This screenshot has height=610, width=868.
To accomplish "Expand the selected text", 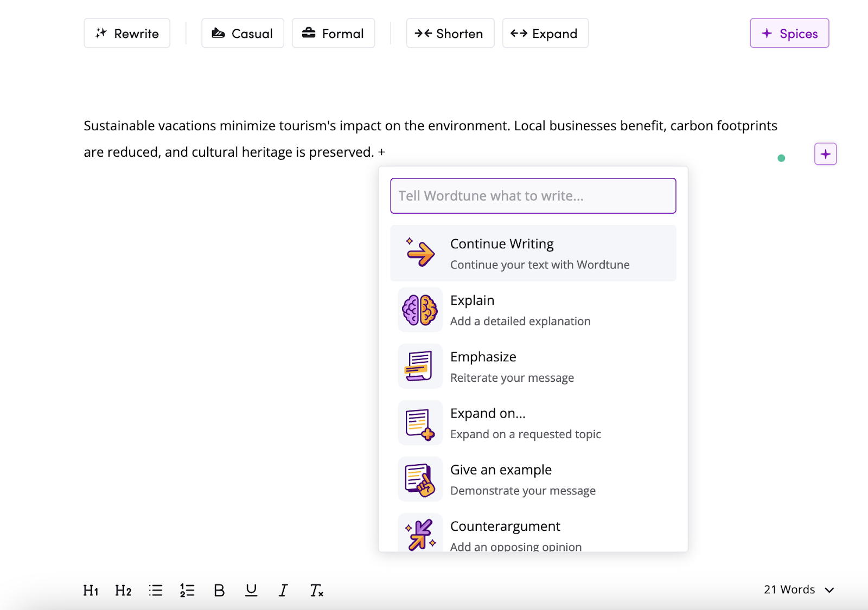I will [x=545, y=33].
